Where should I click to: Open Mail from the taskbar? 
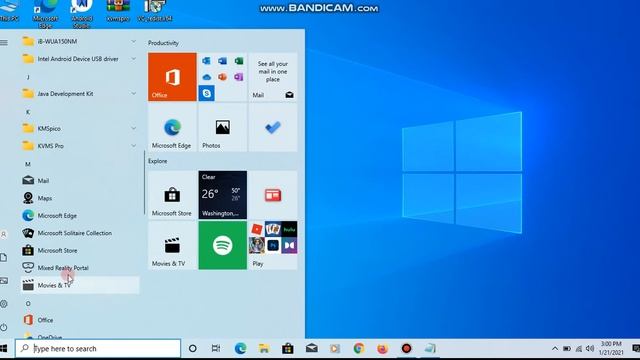(311, 348)
